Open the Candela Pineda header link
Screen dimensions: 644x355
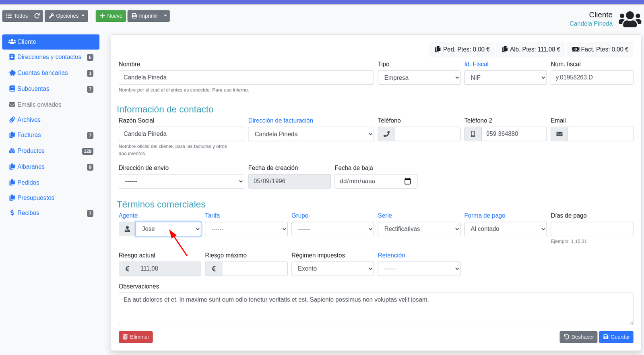coord(591,24)
